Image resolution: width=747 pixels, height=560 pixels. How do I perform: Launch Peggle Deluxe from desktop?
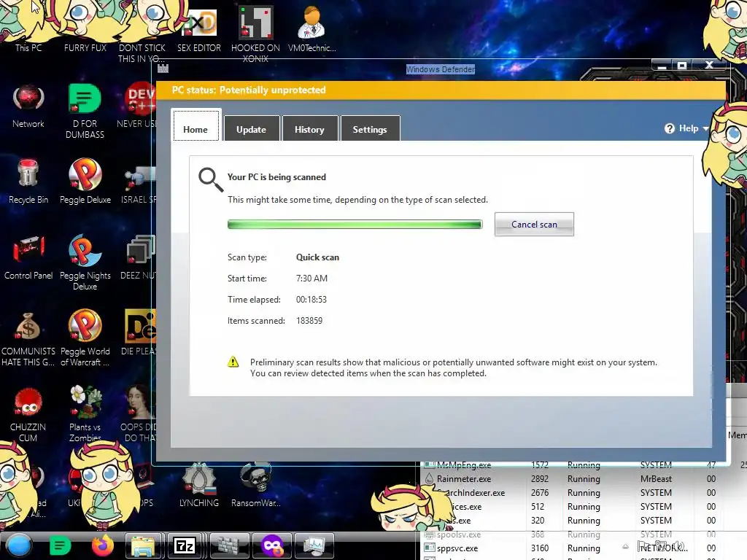(85, 182)
